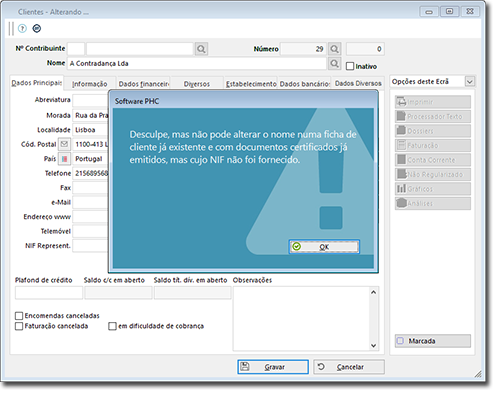Toggle the Marcada button
Viewport: 496px width, 394px height.
[433, 341]
